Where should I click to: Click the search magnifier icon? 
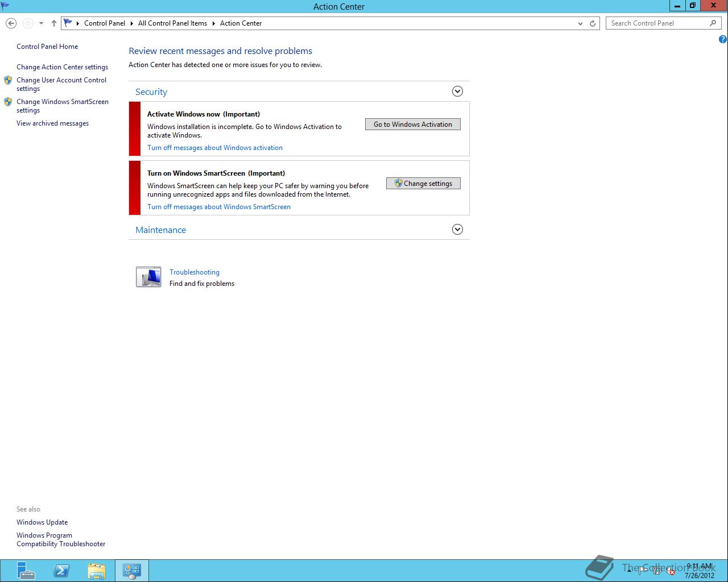tap(713, 23)
